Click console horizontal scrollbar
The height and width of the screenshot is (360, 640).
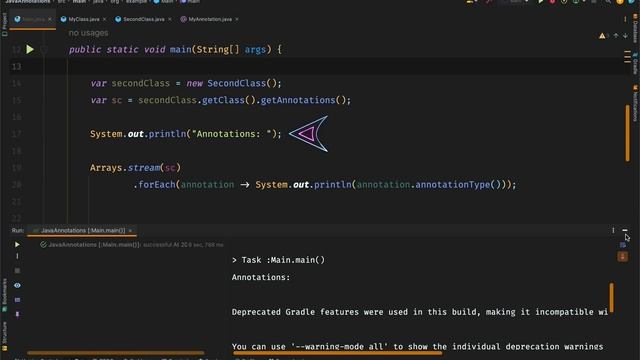click(x=337, y=353)
